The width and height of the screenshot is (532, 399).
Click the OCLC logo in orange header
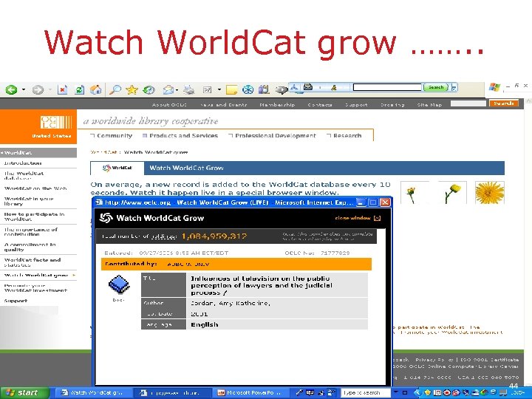tap(56, 122)
